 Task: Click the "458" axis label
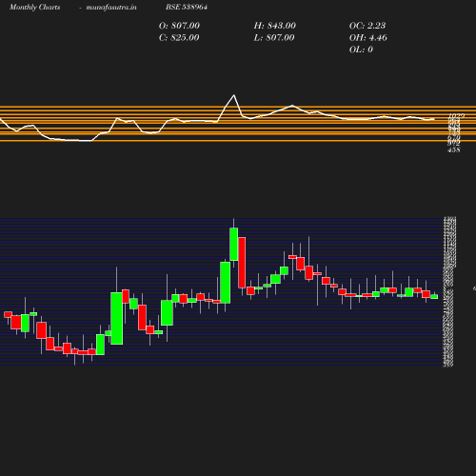pyautogui.click(x=454, y=149)
